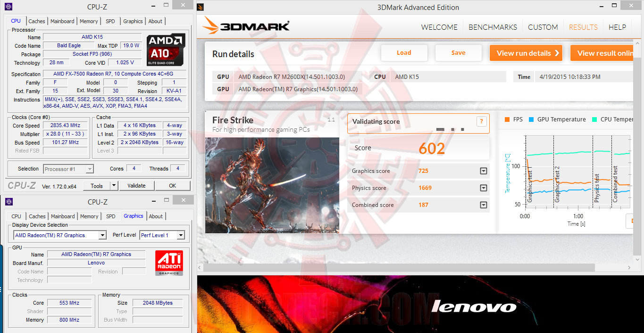Click the Fire Strike preview thumbnail

[272, 185]
